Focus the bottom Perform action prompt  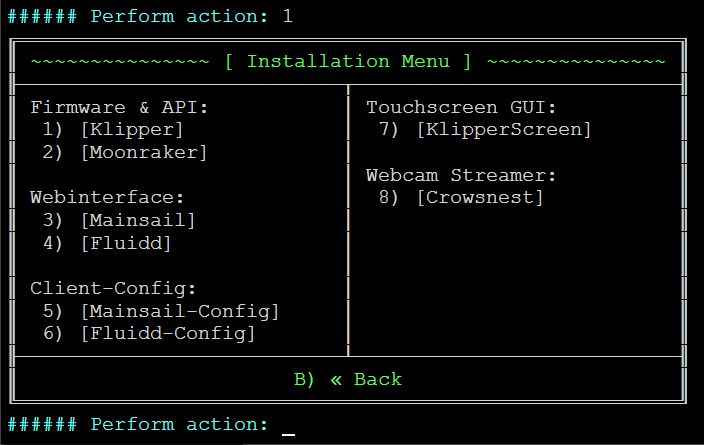[x=288, y=425]
